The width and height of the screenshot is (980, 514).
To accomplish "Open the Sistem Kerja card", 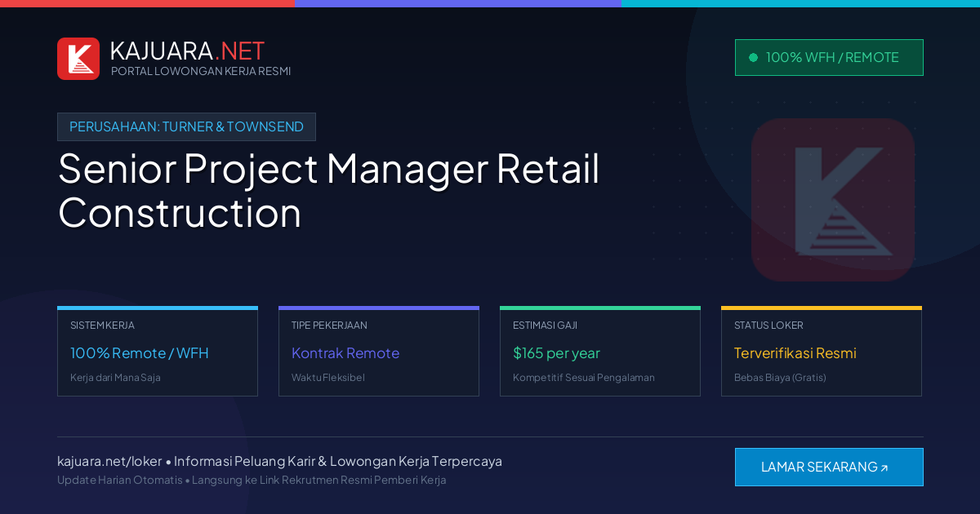I will point(158,352).
